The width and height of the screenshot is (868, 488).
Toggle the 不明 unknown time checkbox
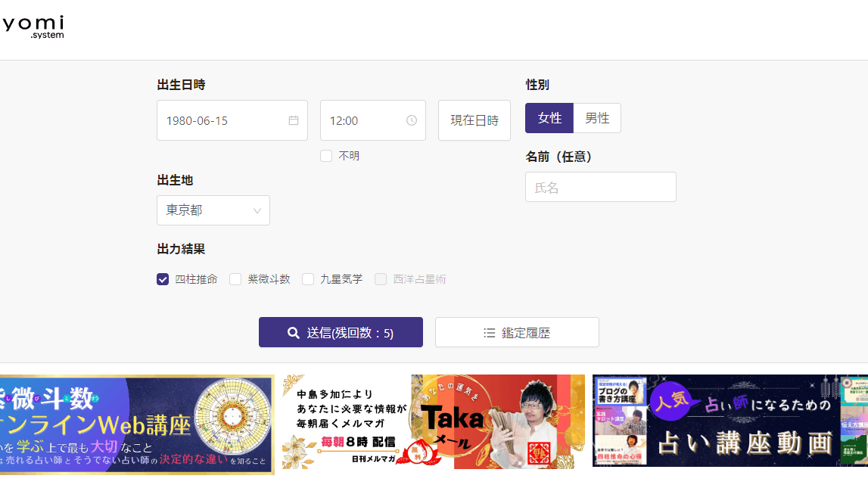(x=326, y=156)
